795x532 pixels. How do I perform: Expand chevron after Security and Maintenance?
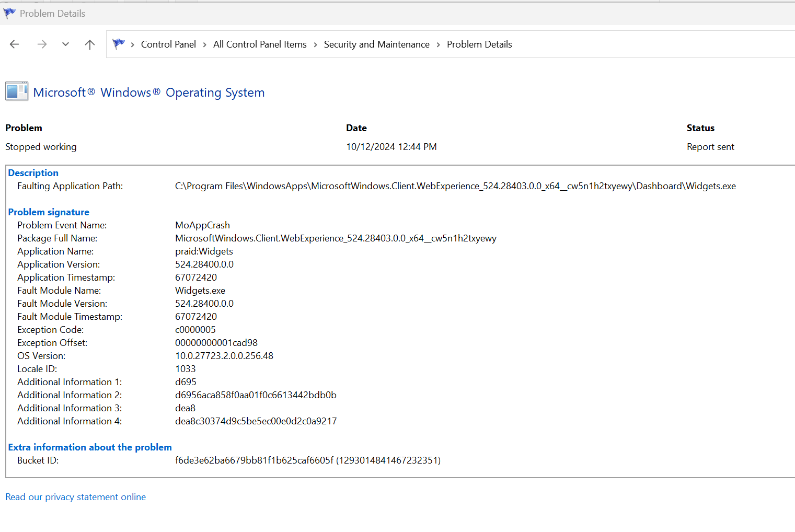point(438,45)
